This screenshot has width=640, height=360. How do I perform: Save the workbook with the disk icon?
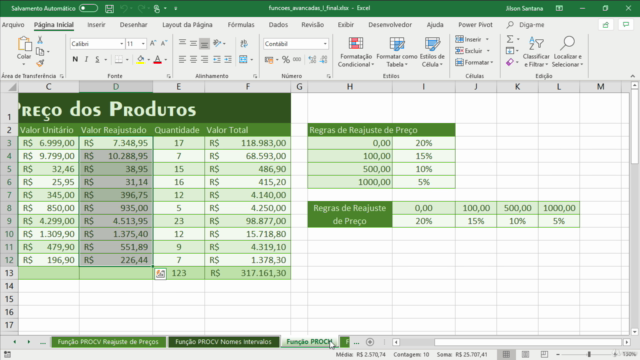pos(109,8)
